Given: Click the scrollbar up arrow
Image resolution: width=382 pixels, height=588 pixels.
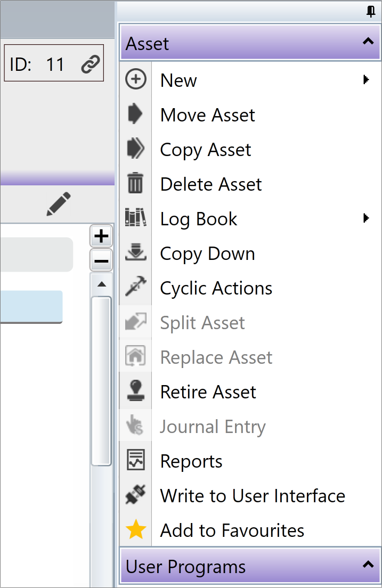Looking at the screenshot, I should [101, 284].
